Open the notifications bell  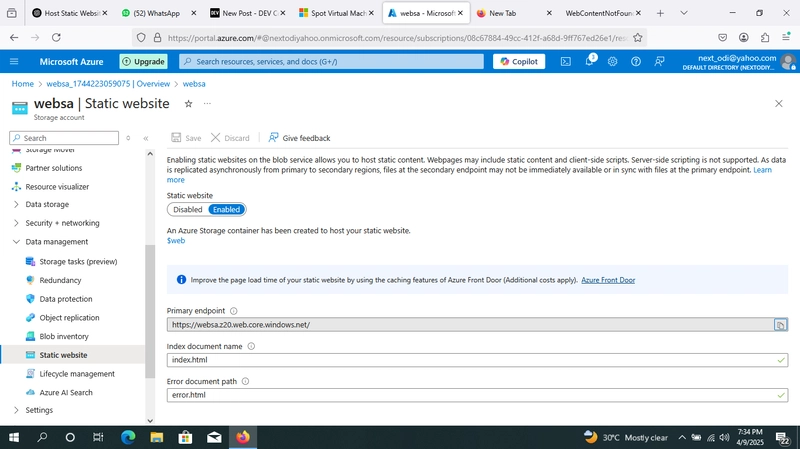click(589, 61)
